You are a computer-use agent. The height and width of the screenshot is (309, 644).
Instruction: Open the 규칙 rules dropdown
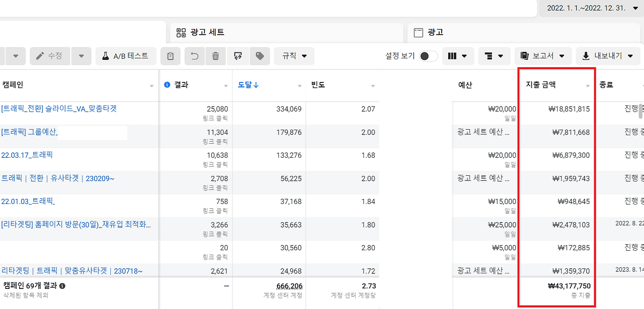(x=294, y=56)
